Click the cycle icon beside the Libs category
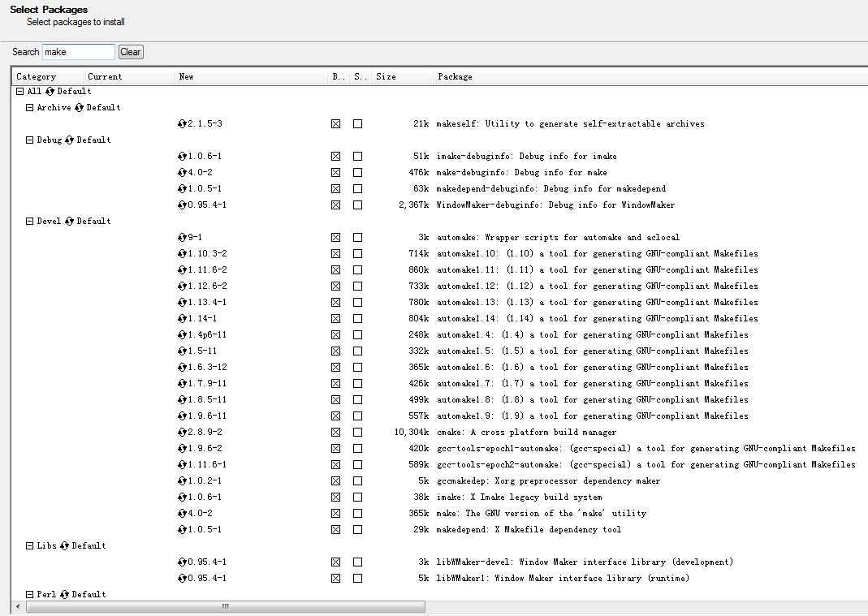Image resolution: width=868 pixels, height=616 pixels. tap(64, 545)
